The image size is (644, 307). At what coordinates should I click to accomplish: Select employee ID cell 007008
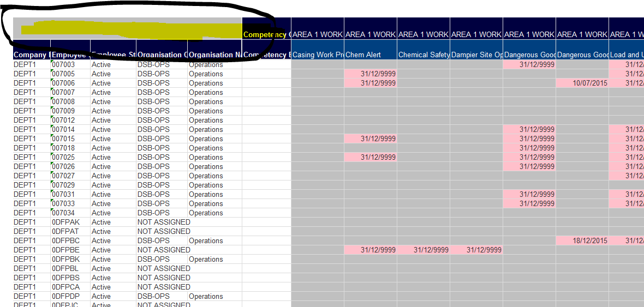click(70, 101)
